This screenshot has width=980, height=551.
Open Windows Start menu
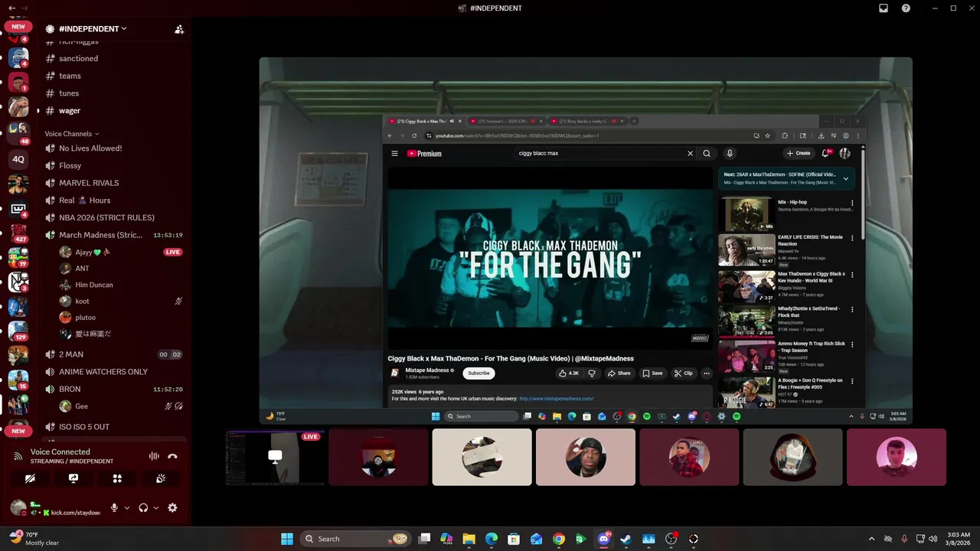287,539
